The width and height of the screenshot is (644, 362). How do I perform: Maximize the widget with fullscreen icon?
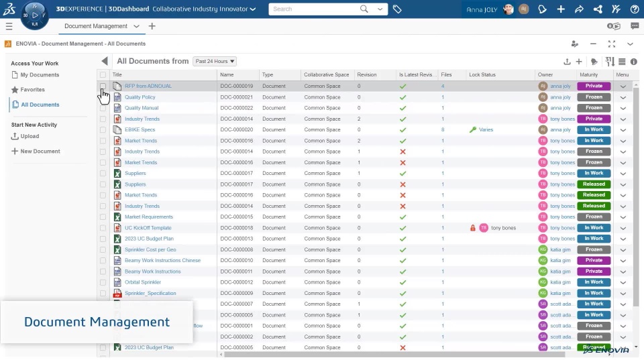pos(612,44)
